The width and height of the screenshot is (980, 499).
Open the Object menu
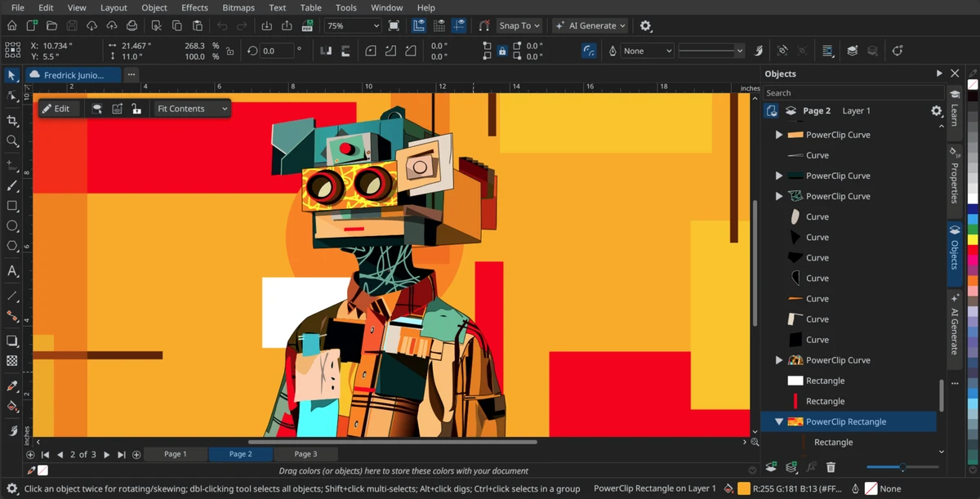(x=154, y=7)
